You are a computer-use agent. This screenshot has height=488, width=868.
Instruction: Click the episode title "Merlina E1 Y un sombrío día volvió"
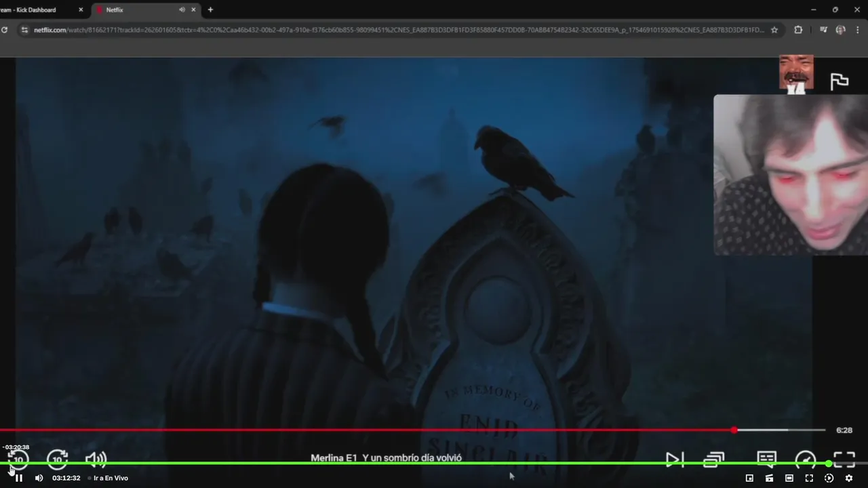386,458
